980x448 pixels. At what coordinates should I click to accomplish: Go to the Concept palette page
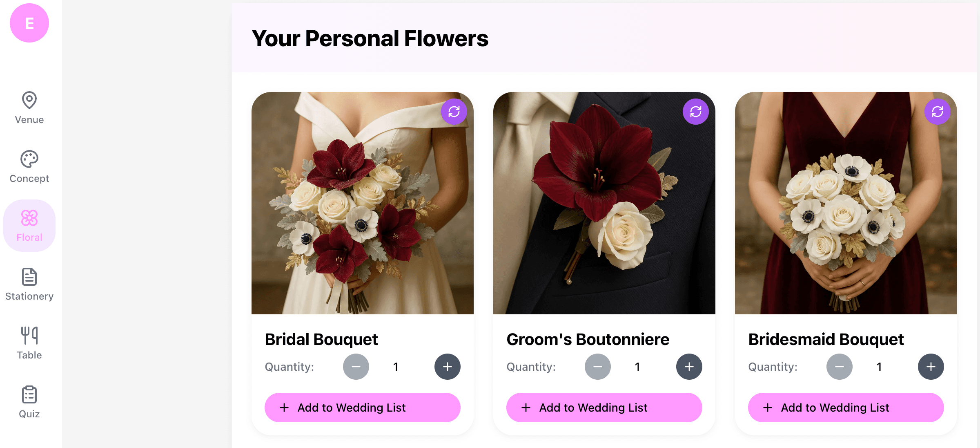click(x=29, y=167)
